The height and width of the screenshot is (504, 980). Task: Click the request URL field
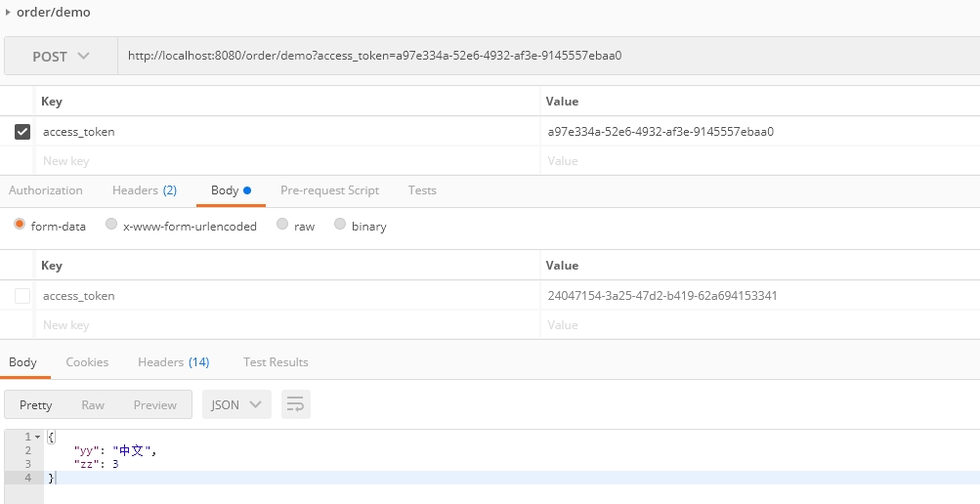point(549,56)
